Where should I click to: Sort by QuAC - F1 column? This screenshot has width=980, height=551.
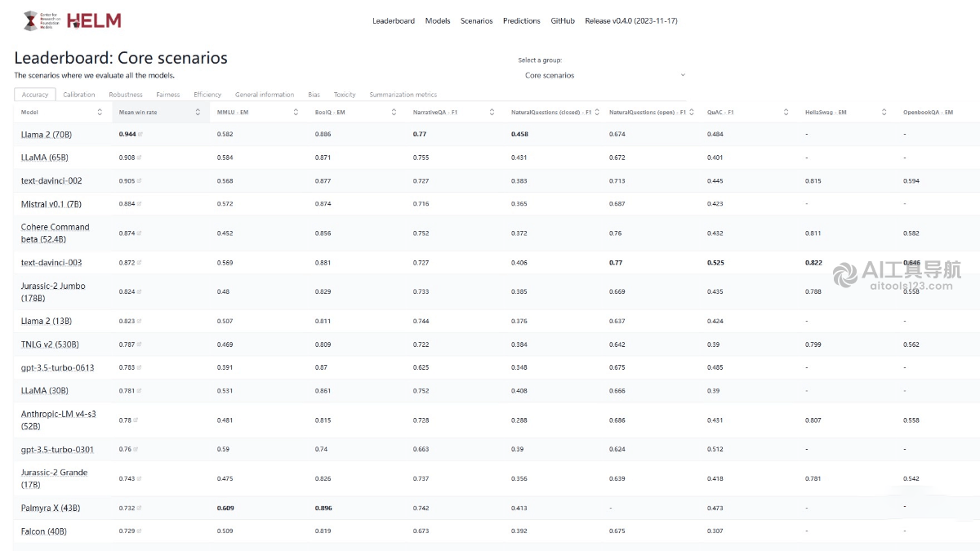coord(786,112)
